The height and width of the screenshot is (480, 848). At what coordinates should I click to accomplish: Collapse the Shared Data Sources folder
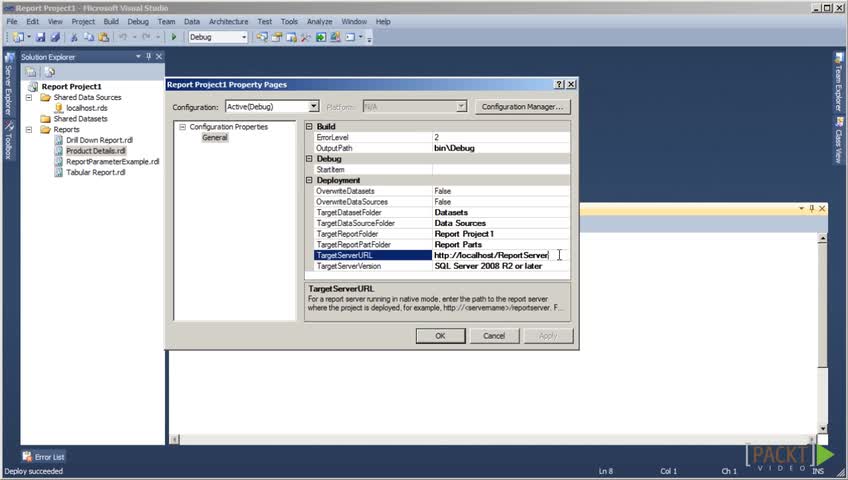pos(29,97)
